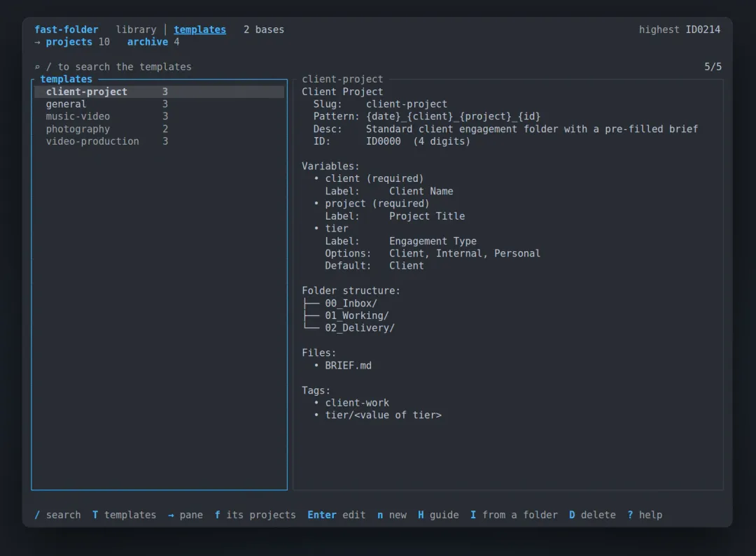Click the Pattern value {date}_{client}_{project}_{id}
The height and width of the screenshot is (556, 756).
453,117
